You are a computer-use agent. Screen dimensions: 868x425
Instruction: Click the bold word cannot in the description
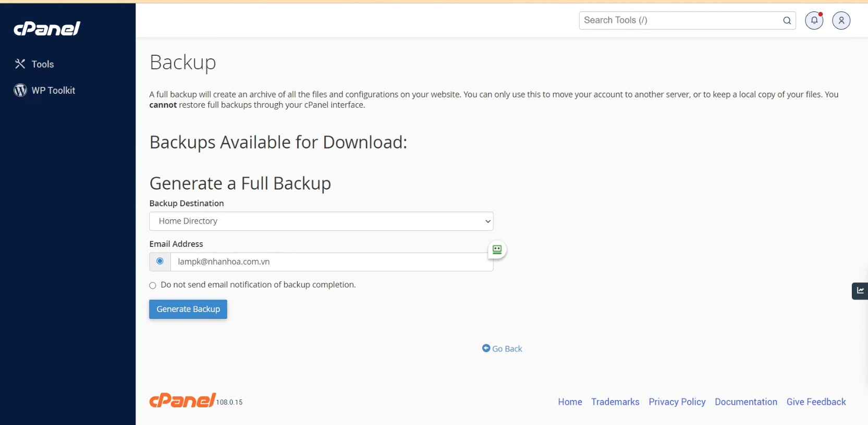point(163,105)
